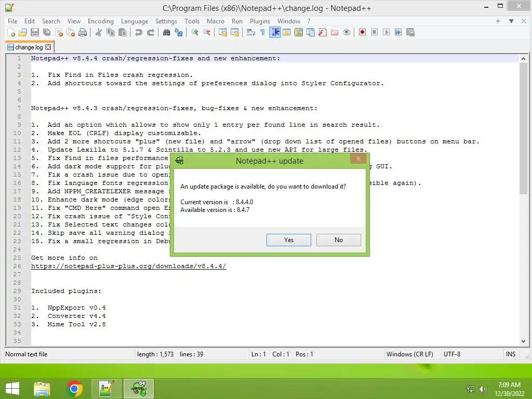Click the volume speaker tray icon
Viewport: 532px width, 399px height.
coord(483,389)
